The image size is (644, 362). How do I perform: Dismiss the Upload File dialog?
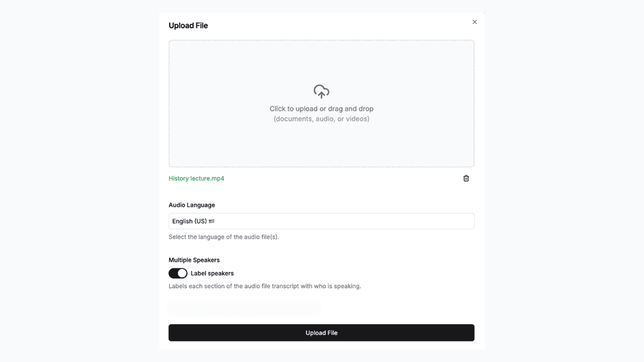[x=475, y=21]
